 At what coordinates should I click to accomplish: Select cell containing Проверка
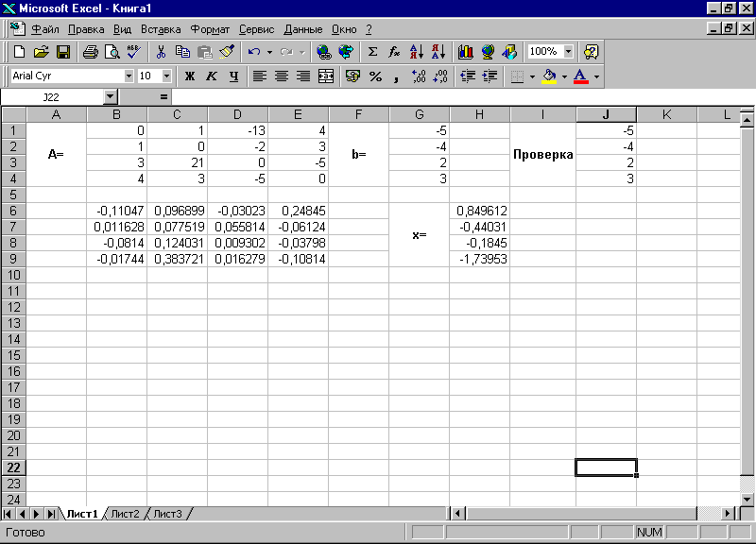(x=542, y=155)
